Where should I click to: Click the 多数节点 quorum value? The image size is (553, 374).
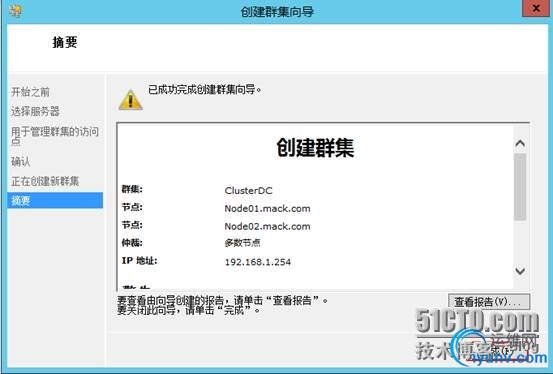[242, 243]
